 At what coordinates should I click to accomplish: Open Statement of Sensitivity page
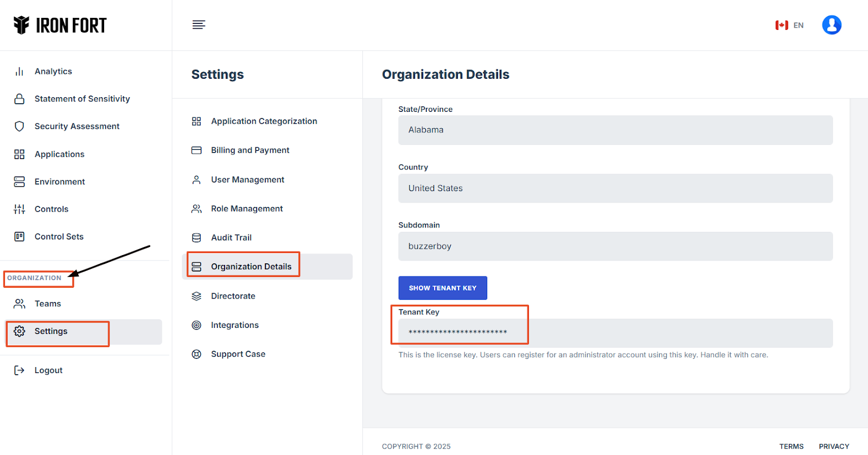pyautogui.click(x=82, y=99)
